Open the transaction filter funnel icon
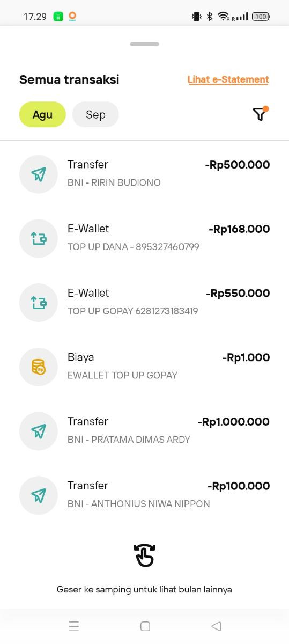Screen dimensions: 289x644 pos(260,114)
